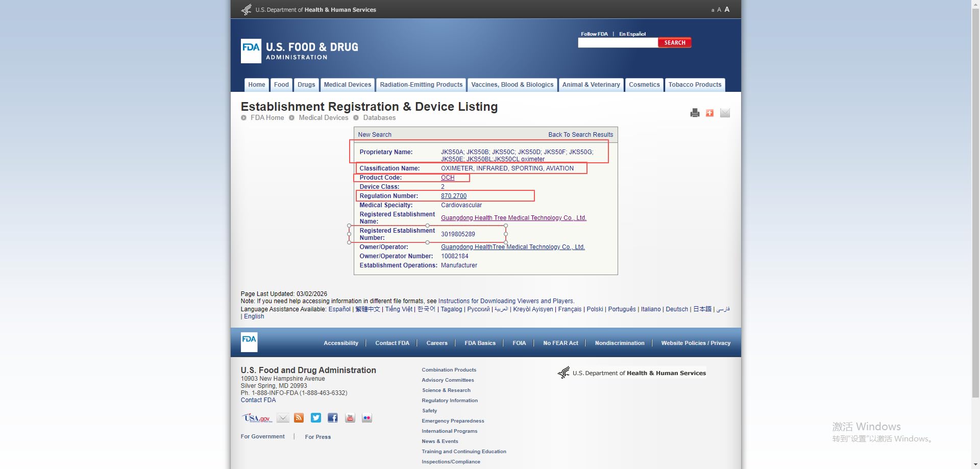Click the footer email subscription envelope icon

pos(283,418)
